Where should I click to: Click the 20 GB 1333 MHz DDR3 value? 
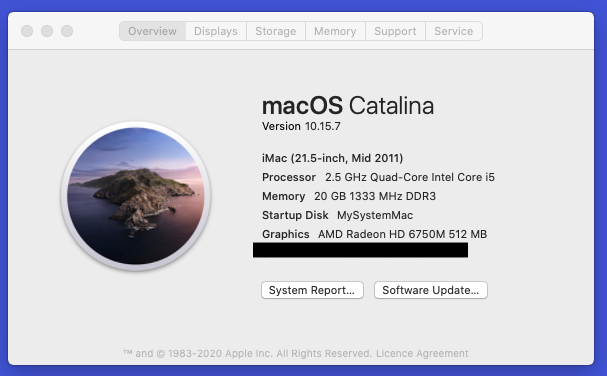[375, 196]
